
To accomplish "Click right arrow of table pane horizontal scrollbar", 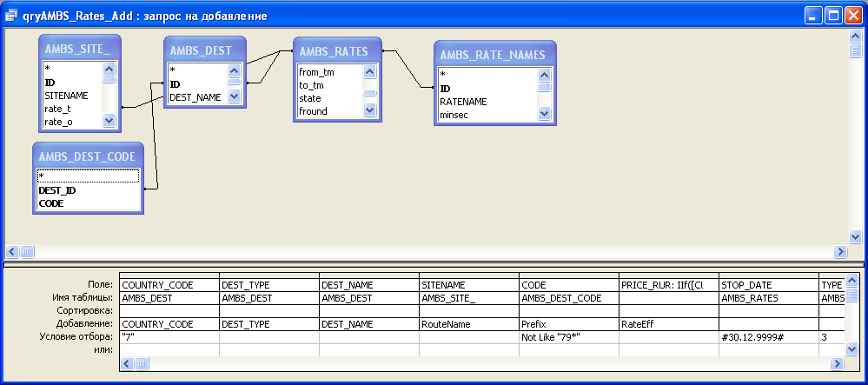I will click(839, 251).
